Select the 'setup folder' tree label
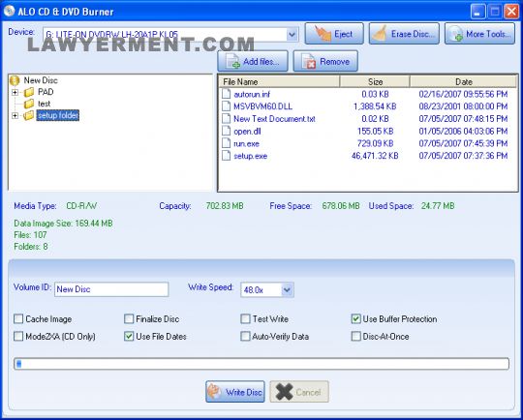 click(x=58, y=115)
